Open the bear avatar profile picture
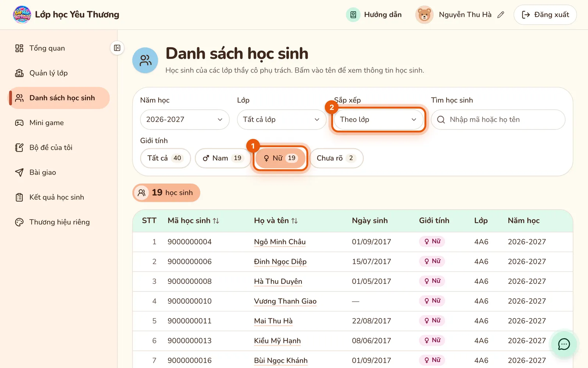588x368 pixels. 424,15
